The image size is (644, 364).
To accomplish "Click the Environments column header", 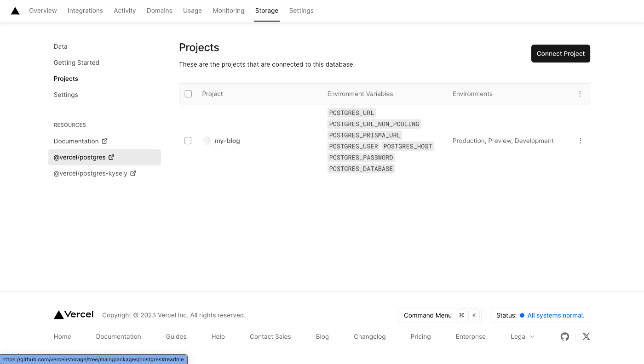I will click(x=472, y=94).
